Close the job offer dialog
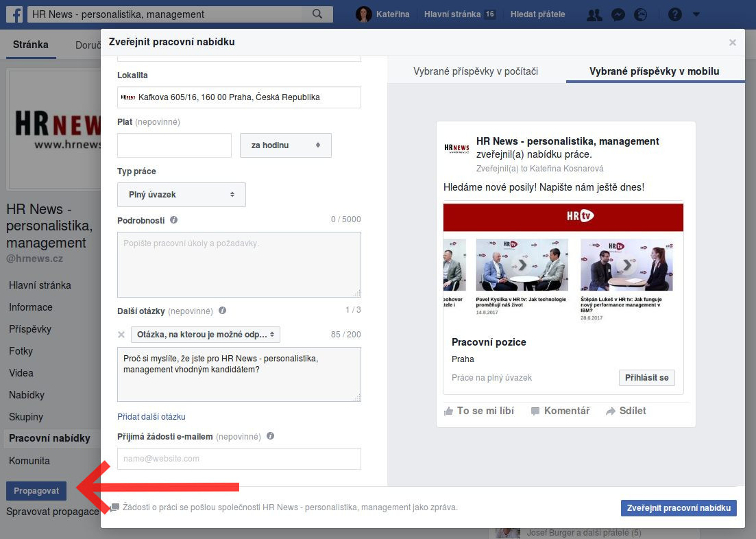Image resolution: width=756 pixels, height=539 pixels. 733,43
